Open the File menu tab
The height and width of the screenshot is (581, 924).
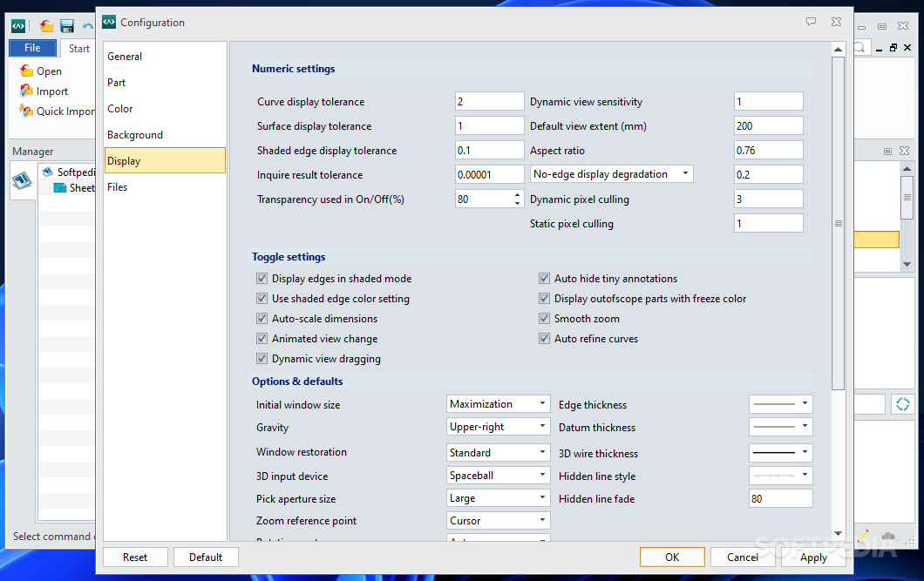[x=32, y=48]
